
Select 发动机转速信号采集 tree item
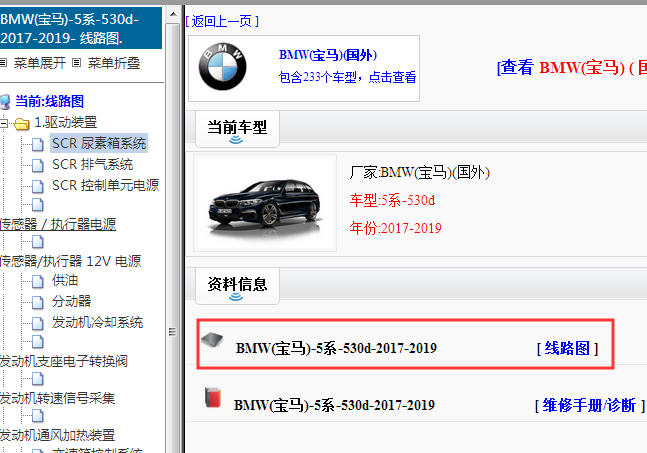pyautogui.click(x=57, y=399)
